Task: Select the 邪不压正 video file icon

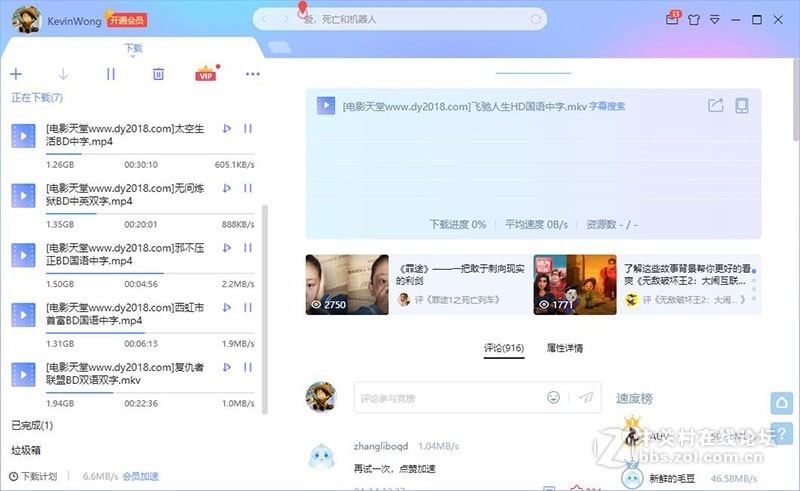Action: [23, 255]
